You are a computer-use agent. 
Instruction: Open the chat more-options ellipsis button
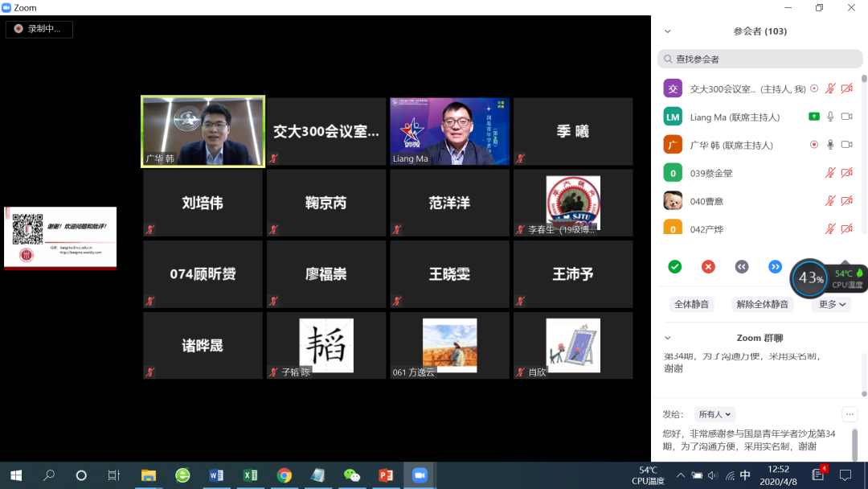[x=850, y=414]
